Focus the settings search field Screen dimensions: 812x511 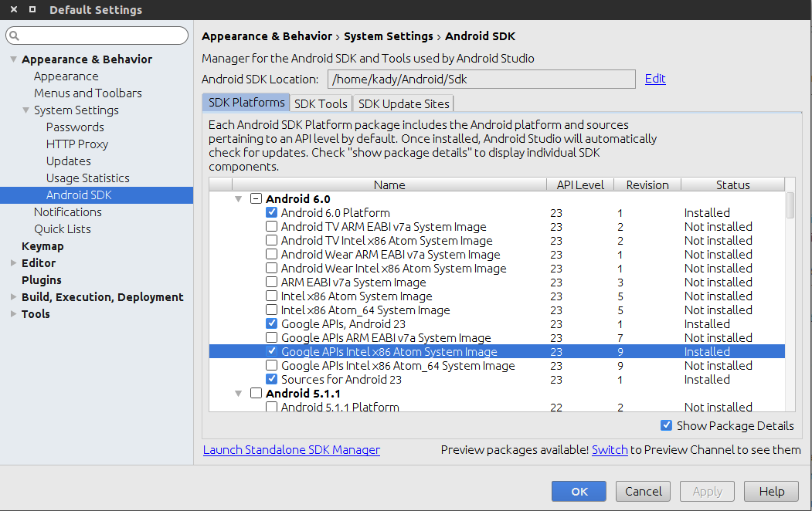click(x=97, y=36)
